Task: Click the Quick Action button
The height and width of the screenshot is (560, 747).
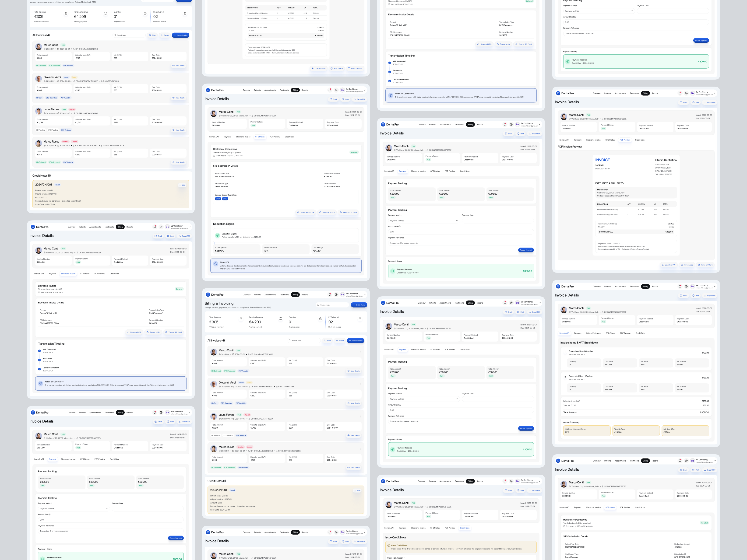Action: click(x=359, y=305)
